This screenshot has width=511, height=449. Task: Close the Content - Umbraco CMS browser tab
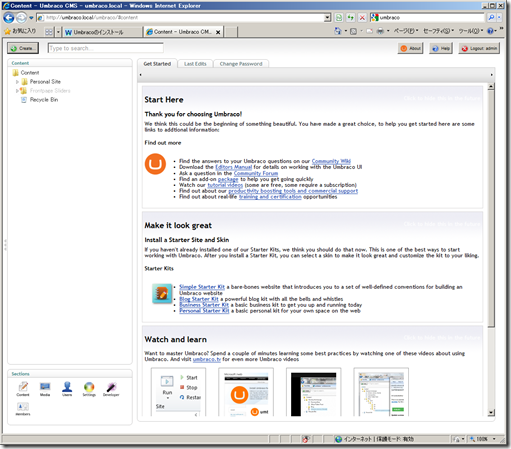pos(218,32)
